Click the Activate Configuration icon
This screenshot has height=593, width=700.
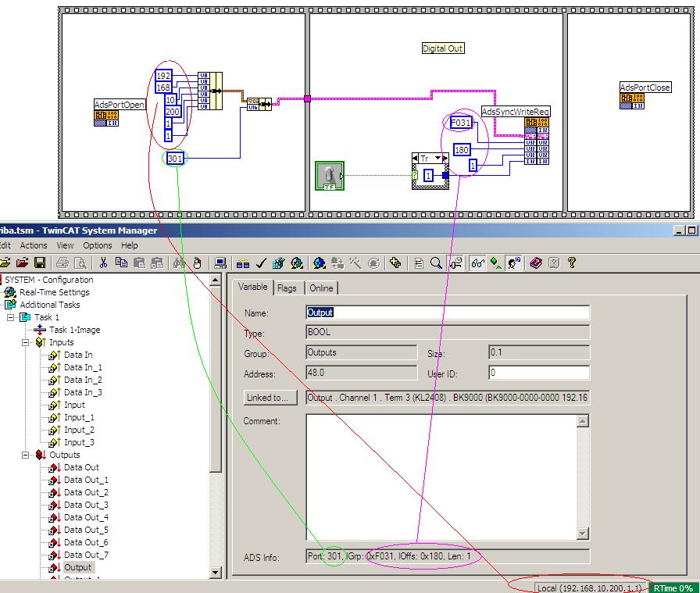coord(279,263)
